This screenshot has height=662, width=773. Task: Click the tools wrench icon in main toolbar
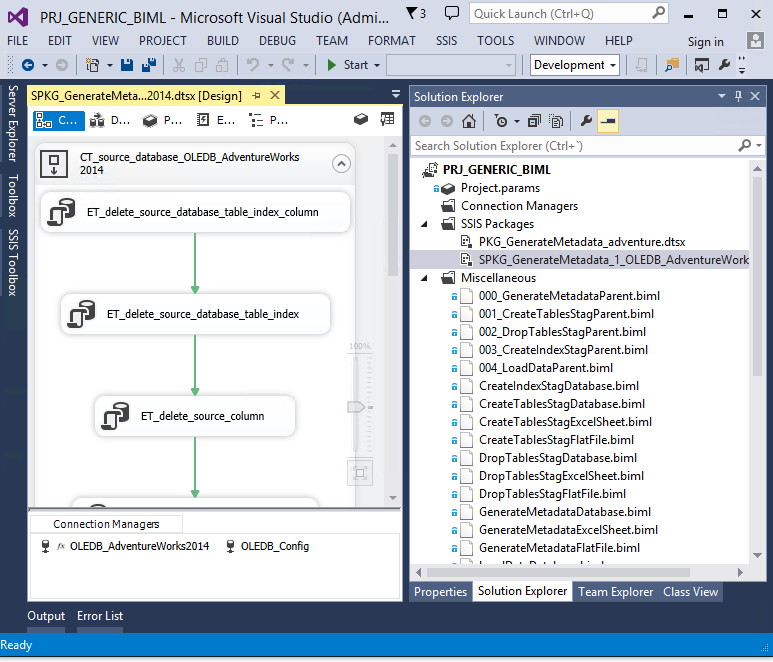(x=724, y=65)
